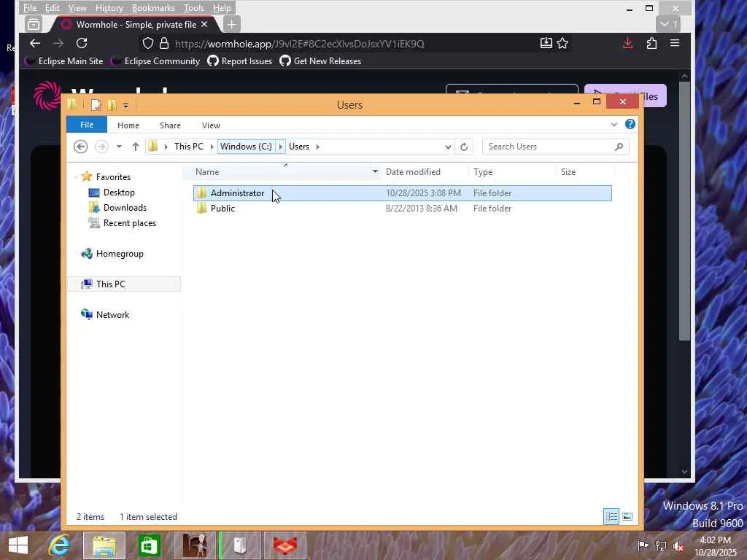747x560 pixels.
Task: Open Recent places under Favorites
Action: (130, 223)
